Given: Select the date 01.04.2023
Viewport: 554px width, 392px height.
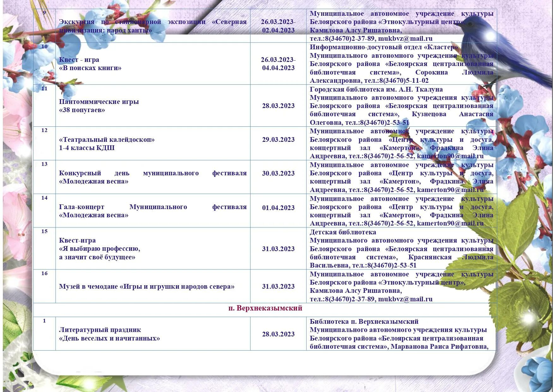Looking at the screenshot, I should [278, 208].
